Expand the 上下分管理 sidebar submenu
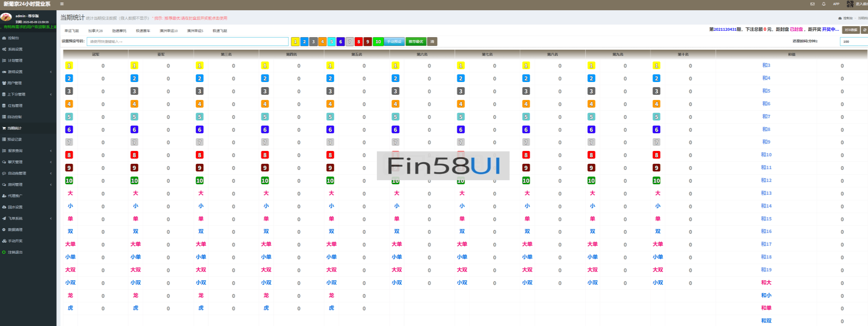Viewport: 868px width, 326px height. click(x=16, y=94)
